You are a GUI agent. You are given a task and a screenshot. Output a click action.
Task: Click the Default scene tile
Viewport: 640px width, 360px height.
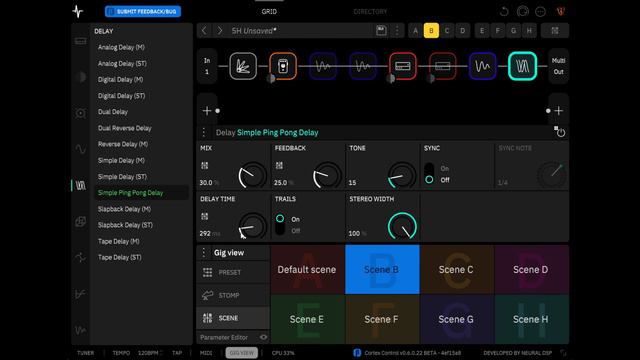(307, 269)
